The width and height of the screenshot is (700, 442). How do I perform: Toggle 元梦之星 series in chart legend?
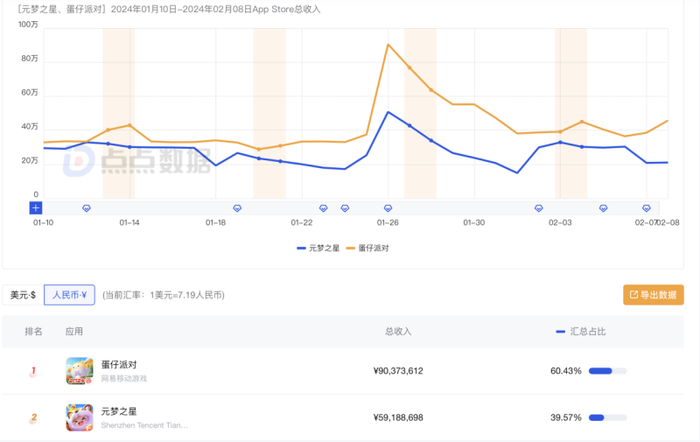click(x=319, y=247)
